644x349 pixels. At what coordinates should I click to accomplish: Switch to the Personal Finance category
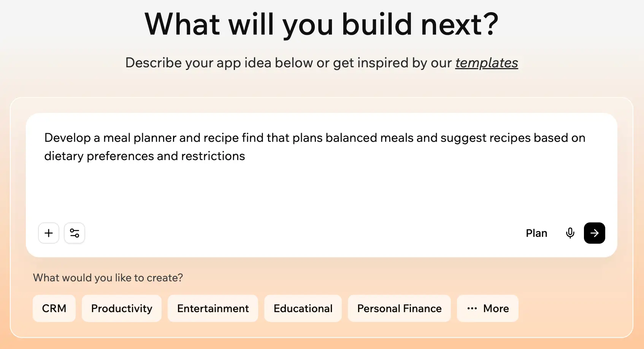click(399, 308)
